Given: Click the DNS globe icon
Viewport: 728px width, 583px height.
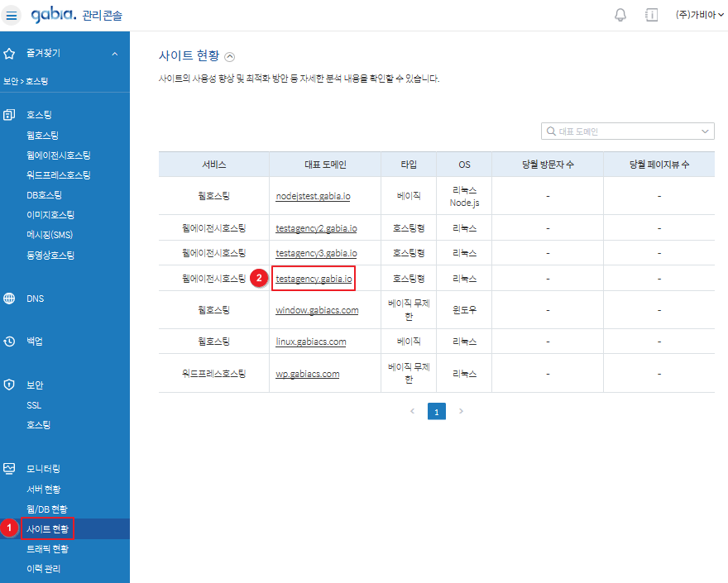Looking at the screenshot, I should click(x=9, y=299).
